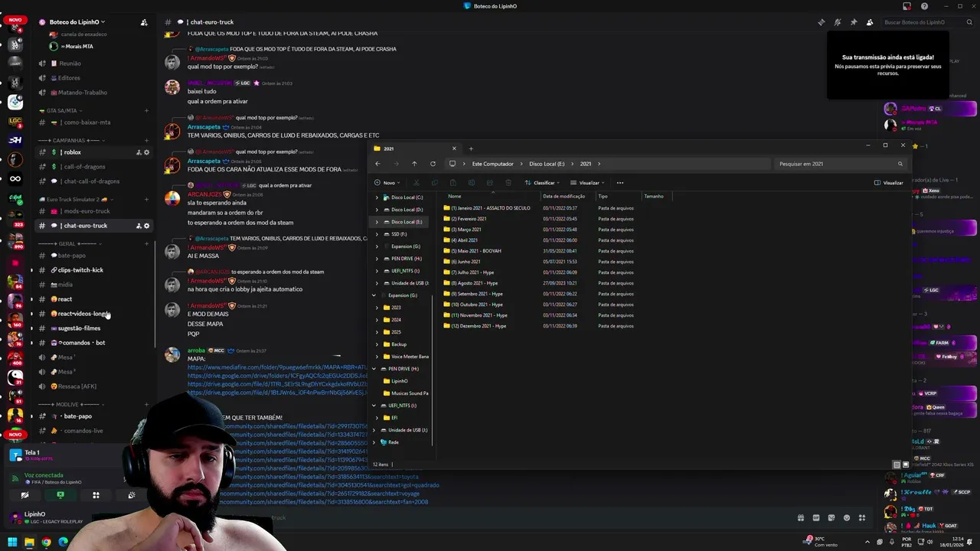Screen dimensions: 980x551
Task: Open the mediafire MAPA link in chat
Action: click(277, 367)
